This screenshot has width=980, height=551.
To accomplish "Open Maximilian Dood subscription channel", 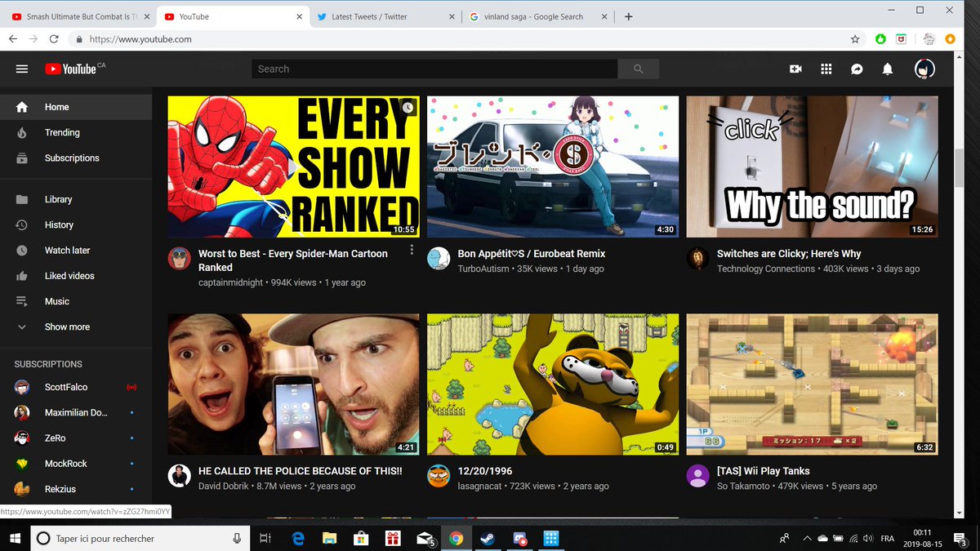I will (76, 412).
